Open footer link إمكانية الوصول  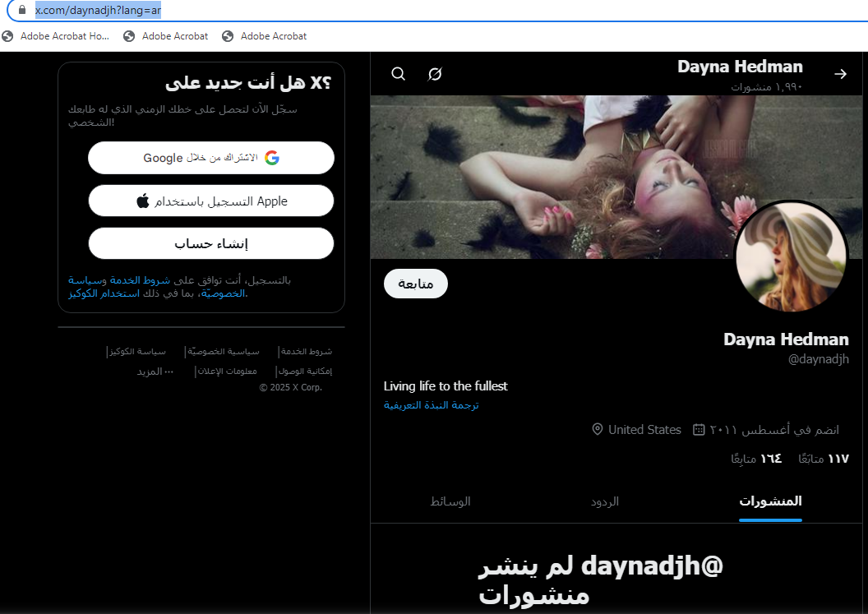[305, 371]
